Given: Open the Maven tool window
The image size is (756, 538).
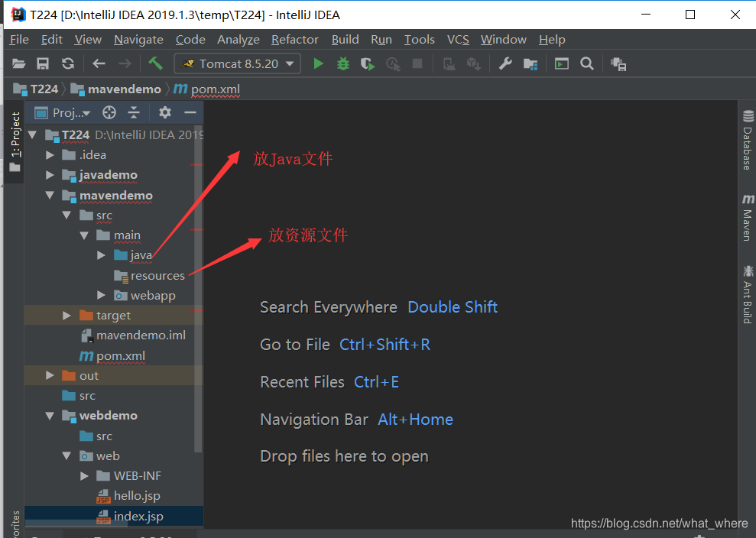Looking at the screenshot, I should point(748,217).
